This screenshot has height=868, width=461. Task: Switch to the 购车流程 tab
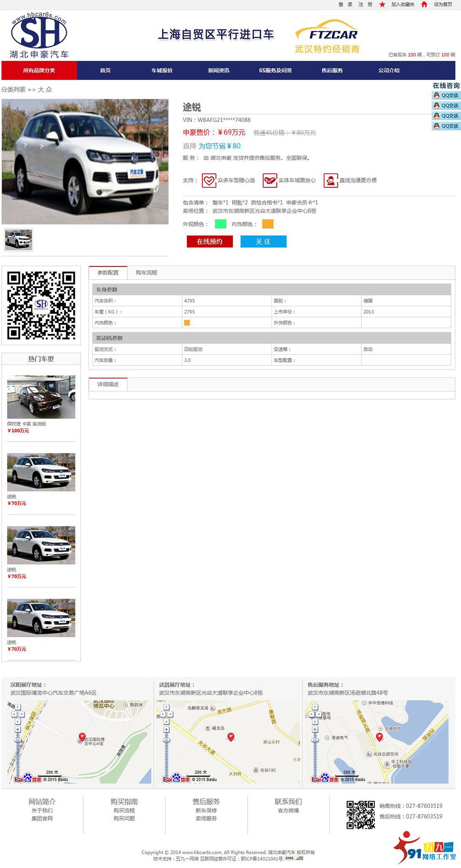146,273
